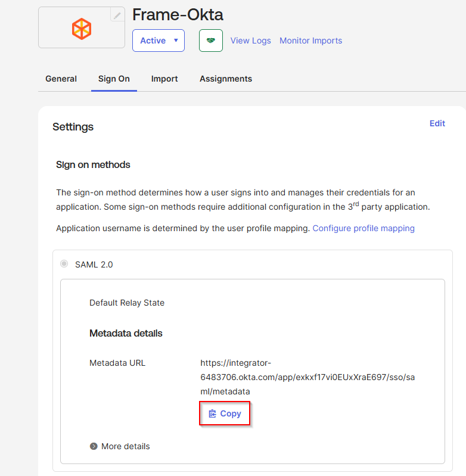This screenshot has width=466, height=476.
Task: Open the Monitor Imports link
Action: [x=310, y=41]
